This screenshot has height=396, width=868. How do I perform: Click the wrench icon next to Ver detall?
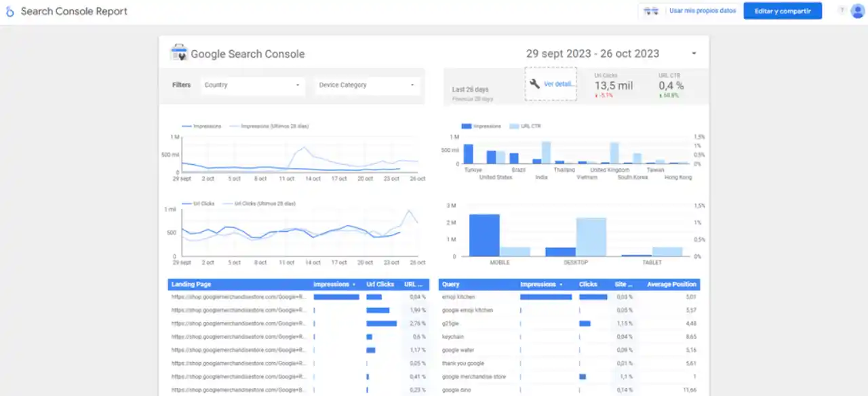(534, 83)
